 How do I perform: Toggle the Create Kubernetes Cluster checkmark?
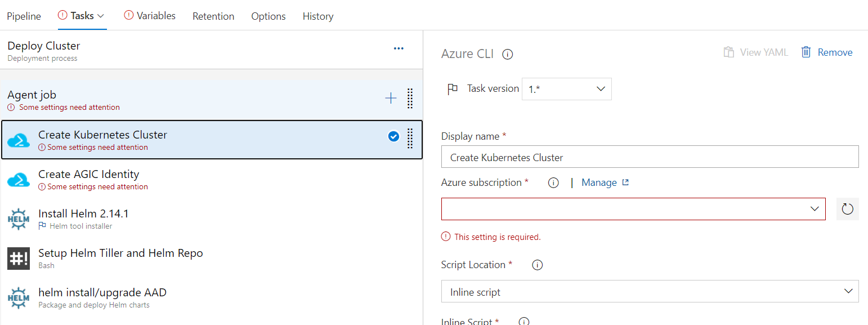[393, 136]
